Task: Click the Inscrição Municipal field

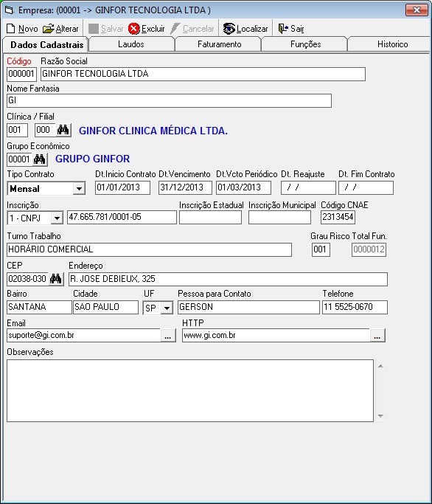Action: point(279,217)
